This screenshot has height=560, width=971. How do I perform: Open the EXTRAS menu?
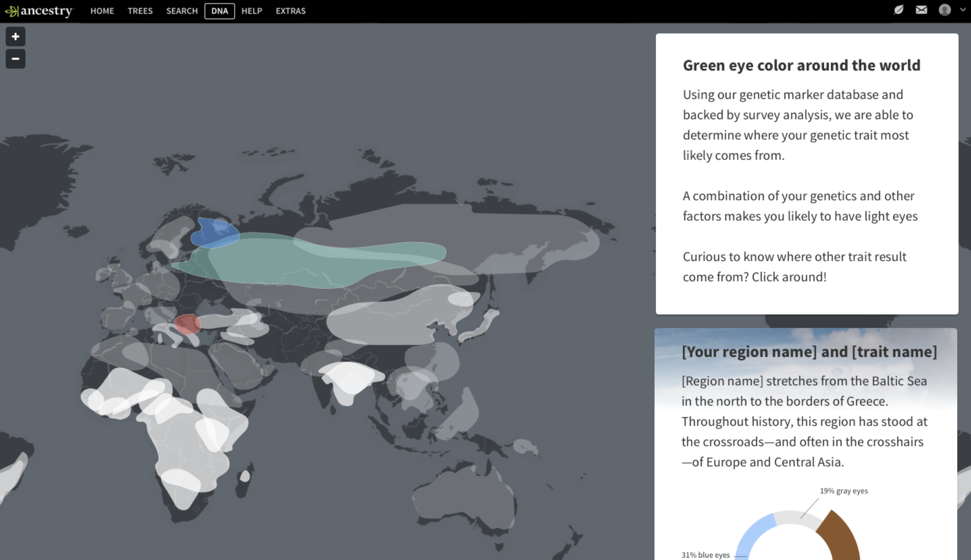click(x=291, y=11)
